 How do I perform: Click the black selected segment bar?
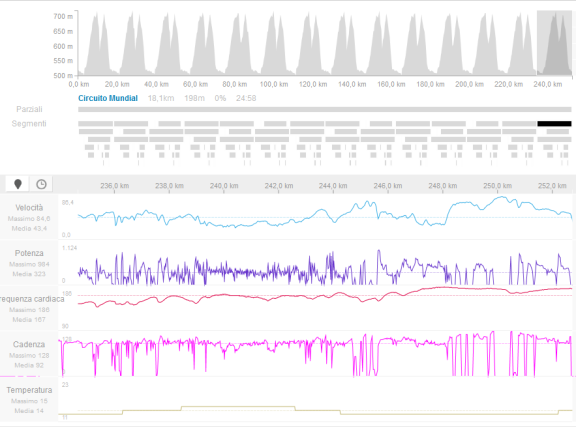(554, 124)
